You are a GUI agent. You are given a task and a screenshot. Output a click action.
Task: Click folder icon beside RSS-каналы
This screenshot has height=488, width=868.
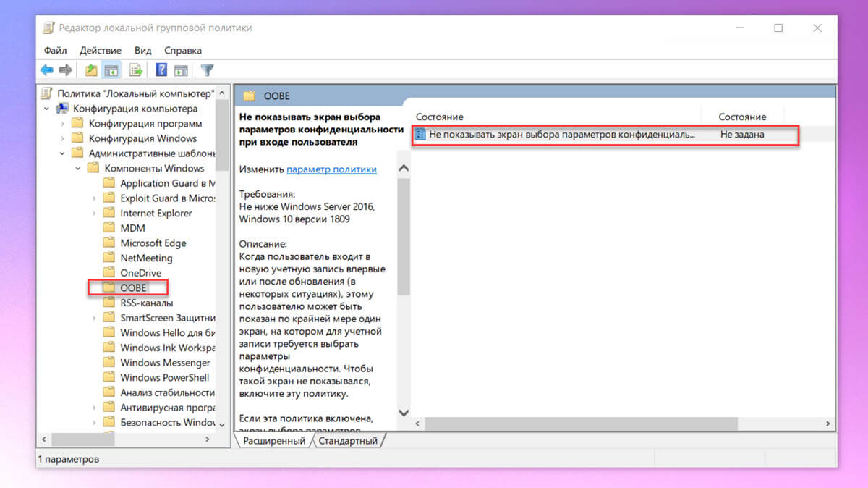pyautogui.click(x=109, y=303)
